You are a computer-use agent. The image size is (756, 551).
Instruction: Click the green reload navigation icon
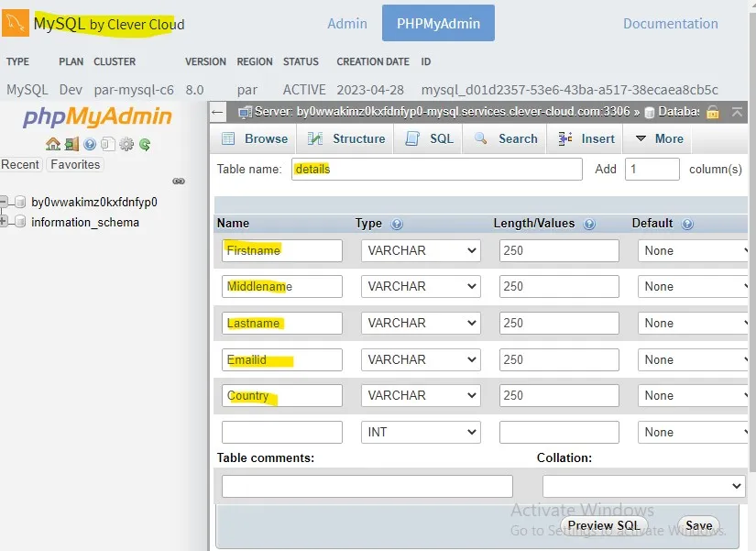click(x=145, y=144)
